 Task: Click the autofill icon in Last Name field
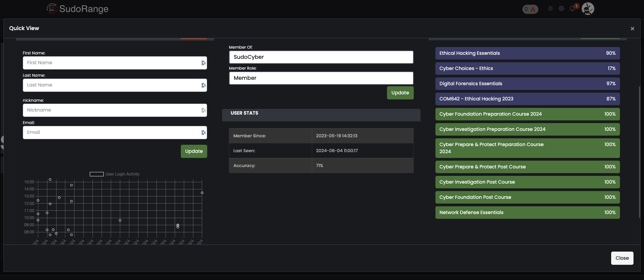(203, 85)
